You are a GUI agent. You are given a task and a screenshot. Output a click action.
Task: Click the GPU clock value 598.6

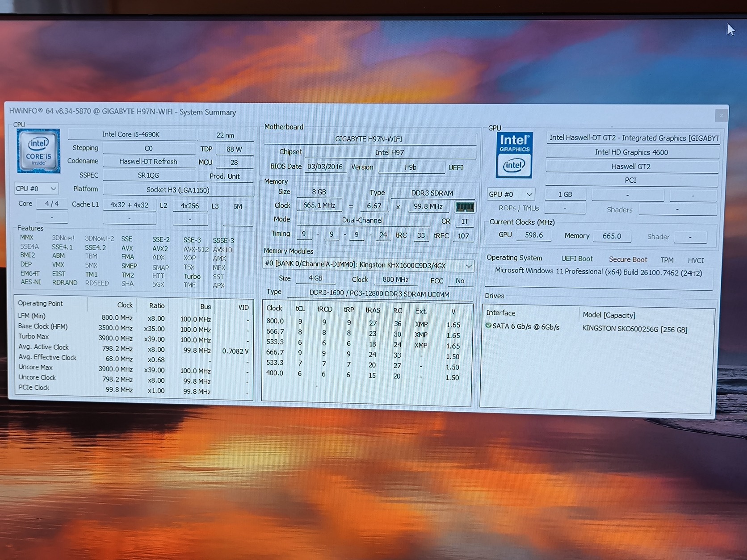coord(534,235)
